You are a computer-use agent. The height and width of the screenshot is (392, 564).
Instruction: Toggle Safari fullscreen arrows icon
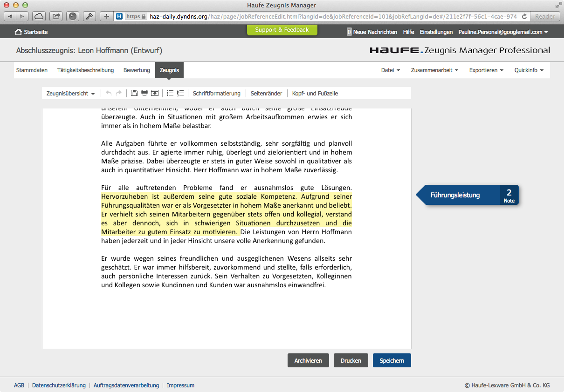[x=558, y=6]
